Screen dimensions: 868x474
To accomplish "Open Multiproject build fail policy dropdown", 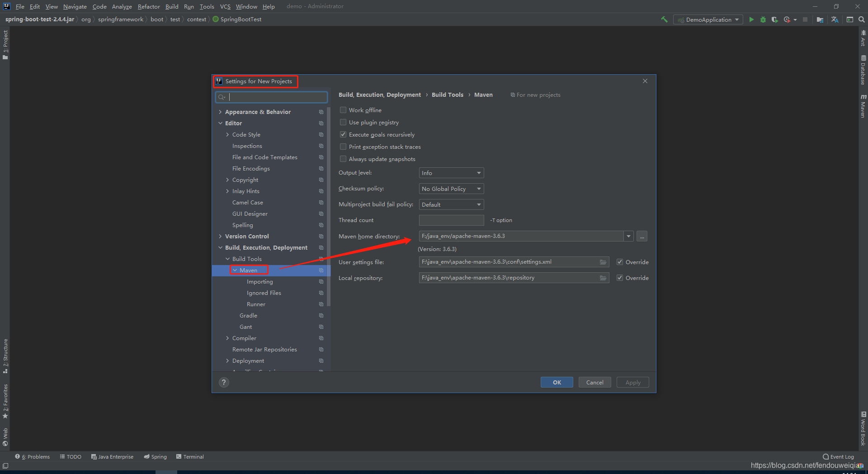I will pos(451,204).
